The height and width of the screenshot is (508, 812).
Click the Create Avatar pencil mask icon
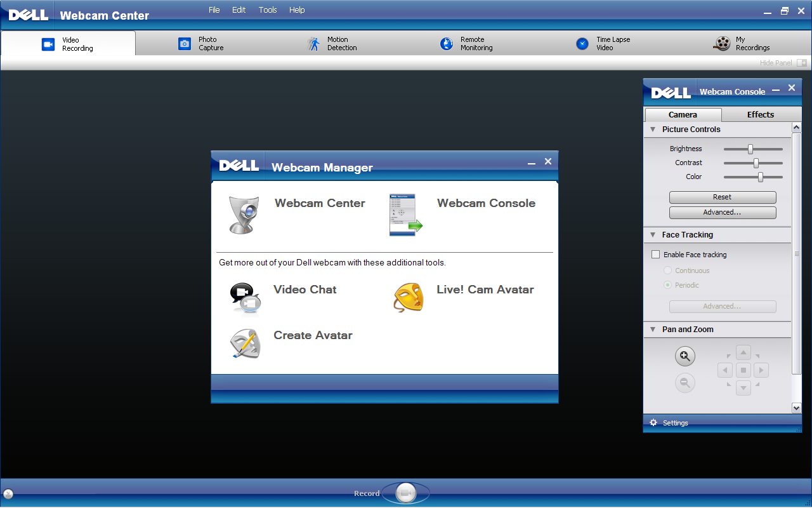tap(245, 344)
